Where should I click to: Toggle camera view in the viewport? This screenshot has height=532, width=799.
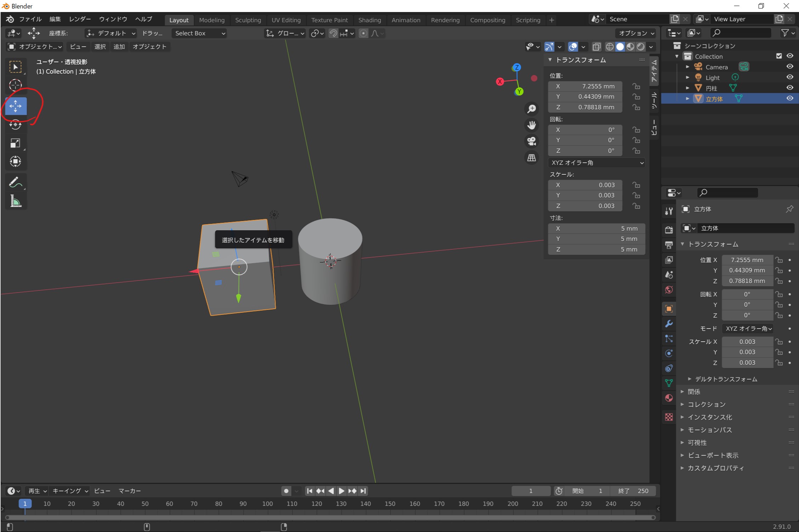tap(531, 141)
